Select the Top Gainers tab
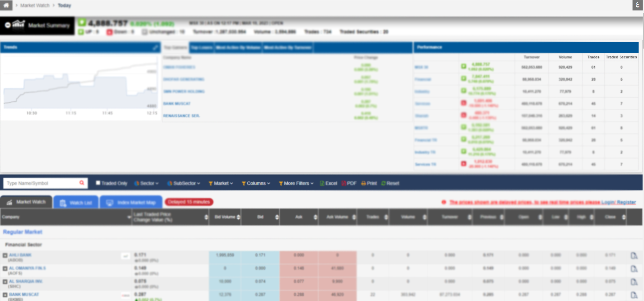Viewport: 644px width, 301px height. (x=175, y=48)
